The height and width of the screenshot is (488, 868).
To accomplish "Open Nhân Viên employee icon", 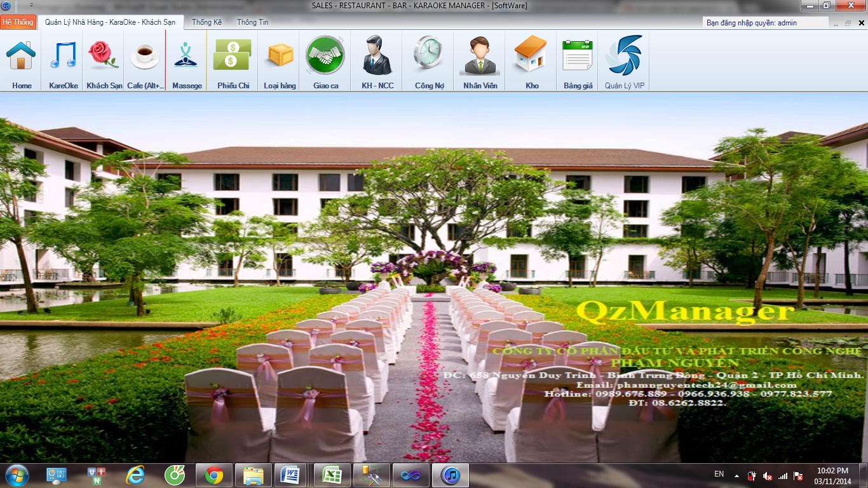I will tap(480, 62).
